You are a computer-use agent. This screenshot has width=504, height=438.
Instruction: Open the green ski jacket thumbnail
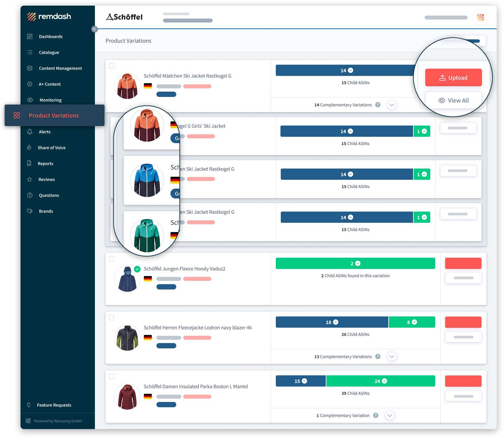tap(147, 236)
